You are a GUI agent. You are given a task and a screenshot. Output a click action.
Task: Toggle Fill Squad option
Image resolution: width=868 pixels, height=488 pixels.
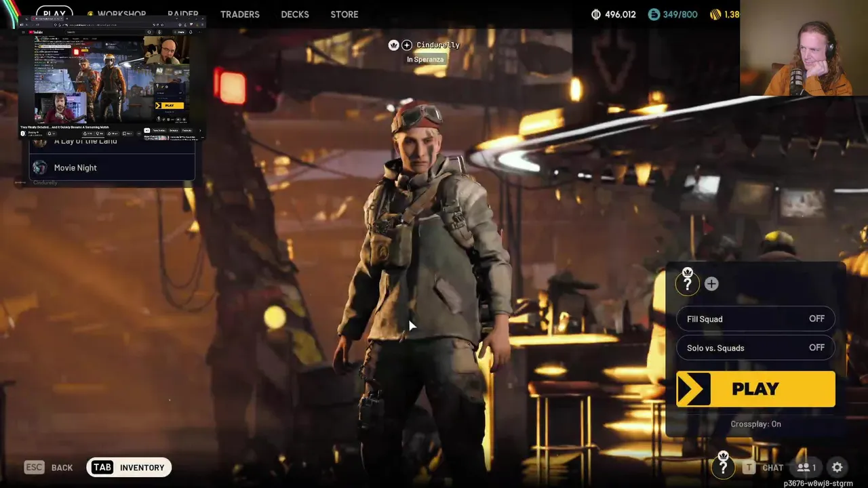(x=755, y=319)
